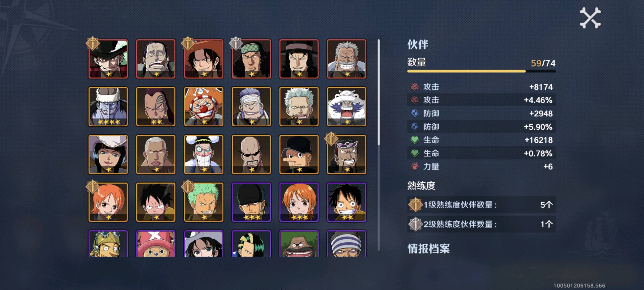Select four-star Arlong portrait with fur hat
Image resolution: width=644 pixels, height=290 pixels.
point(108,106)
